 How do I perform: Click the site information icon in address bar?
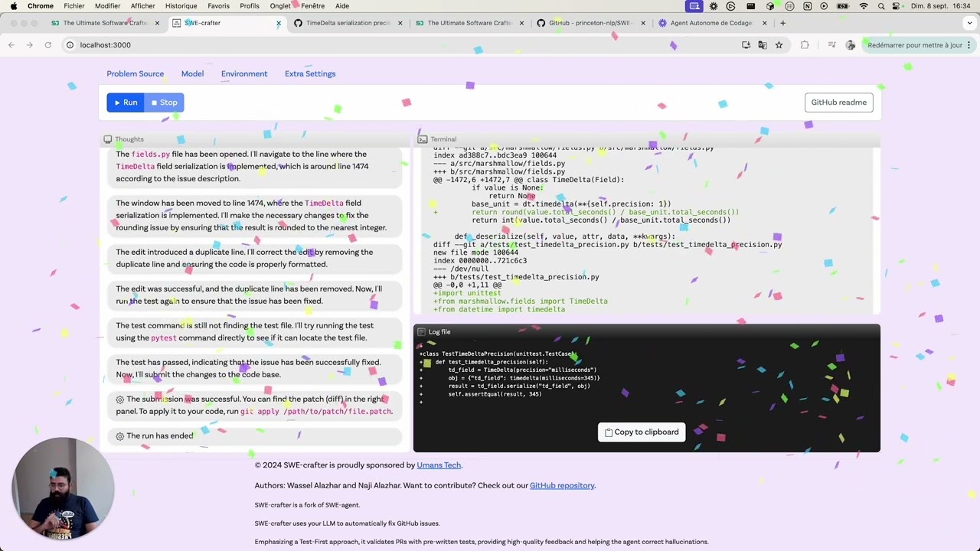coord(70,45)
